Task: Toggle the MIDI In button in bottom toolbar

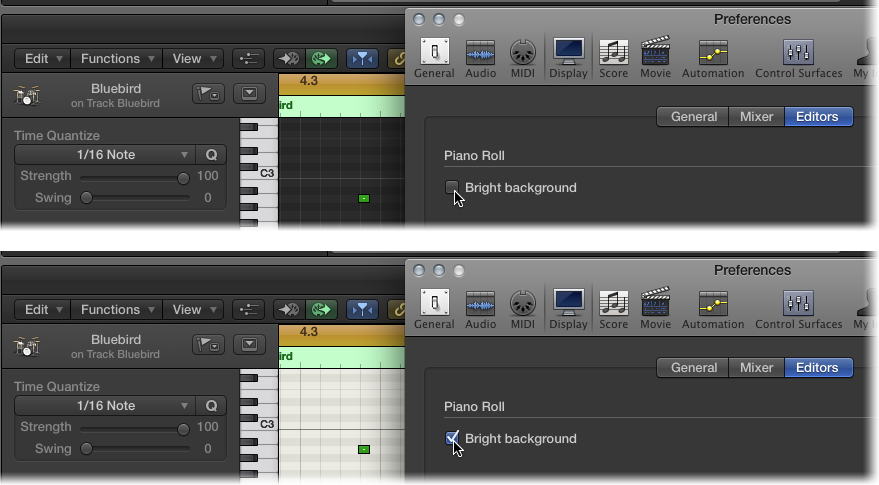Action: coord(289,310)
